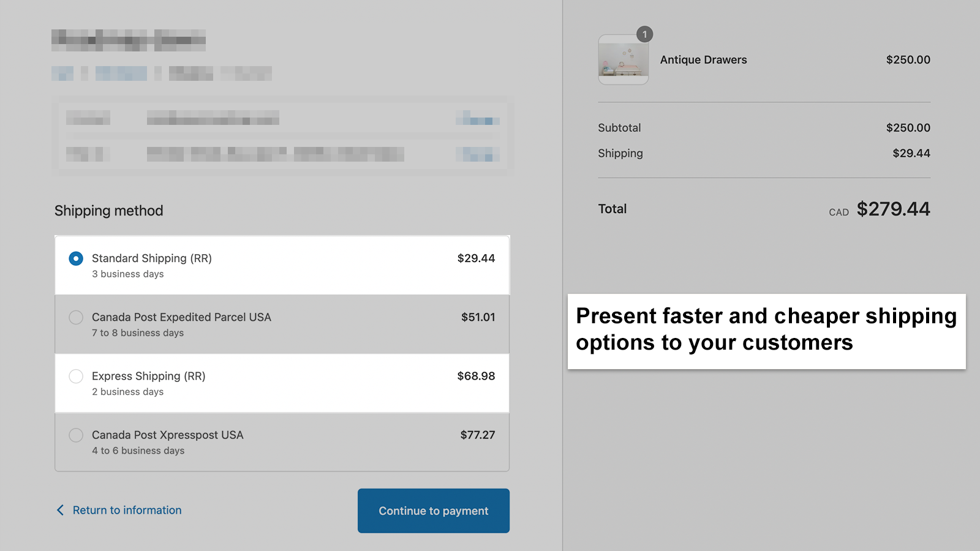Click the $68.98 Express Shipping price

point(475,375)
